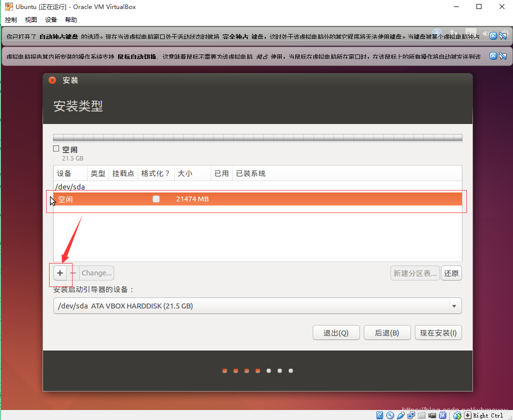Click the 已用 column header
This screenshot has height=420, width=513.
[222, 173]
